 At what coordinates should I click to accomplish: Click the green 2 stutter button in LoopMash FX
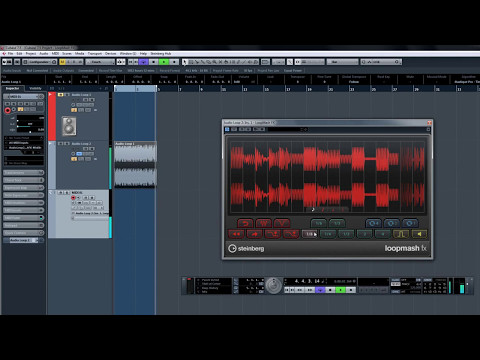pos(365,234)
